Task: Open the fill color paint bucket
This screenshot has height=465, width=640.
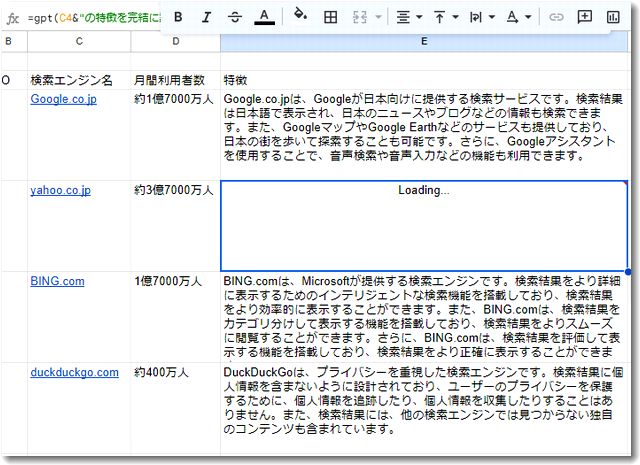Action: 300,16
